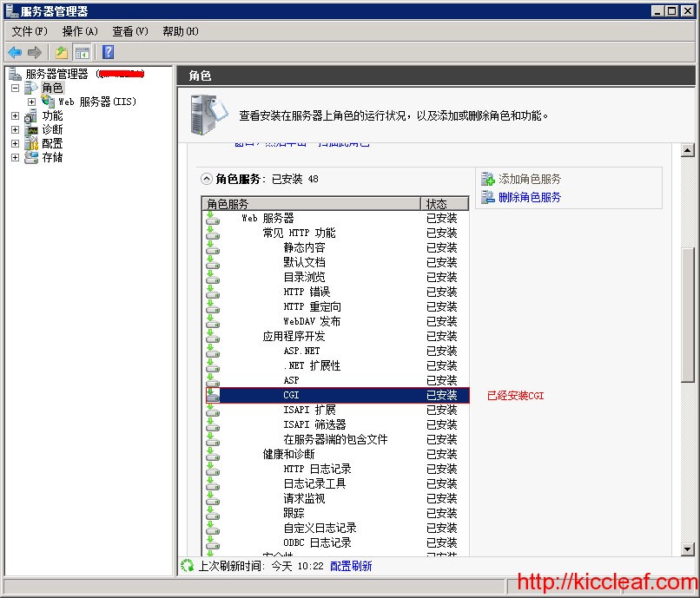The width and height of the screenshot is (700, 598).
Task: Click the installed icon beside 健康和诊断
Action: [x=213, y=454]
